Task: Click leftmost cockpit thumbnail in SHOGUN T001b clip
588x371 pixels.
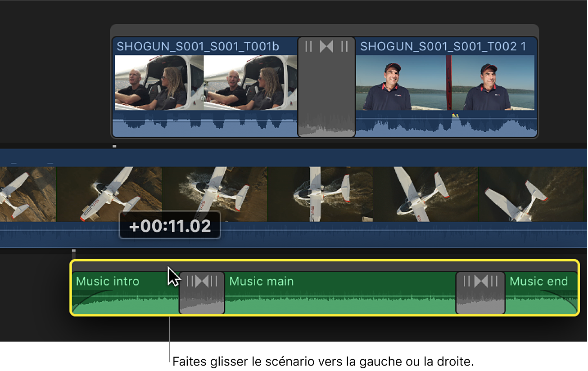Action: click(x=159, y=83)
